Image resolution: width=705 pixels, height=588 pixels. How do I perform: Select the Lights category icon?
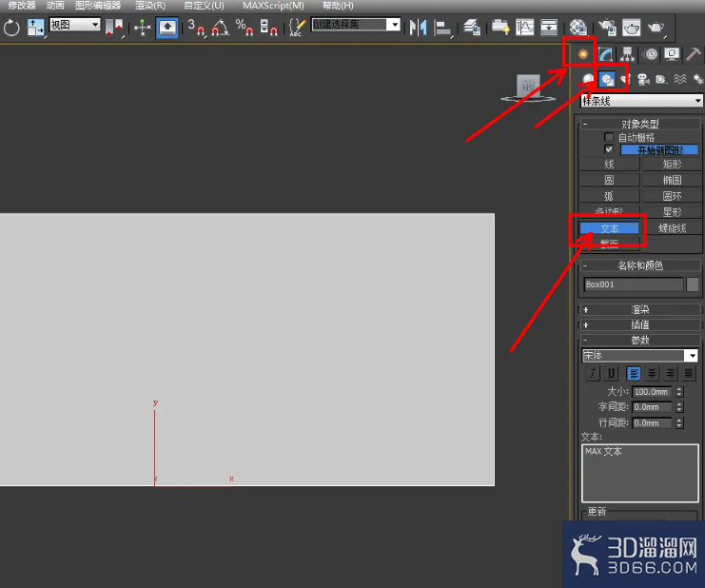pyautogui.click(x=625, y=80)
